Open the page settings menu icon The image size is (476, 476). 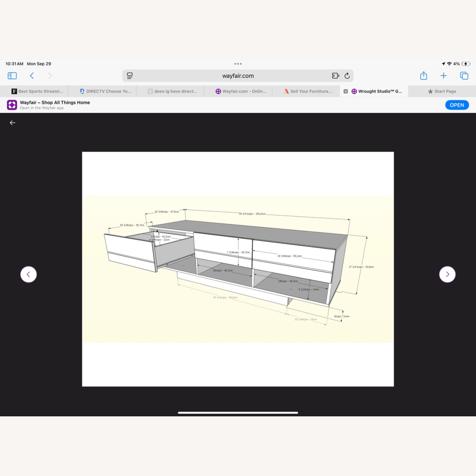click(x=130, y=76)
